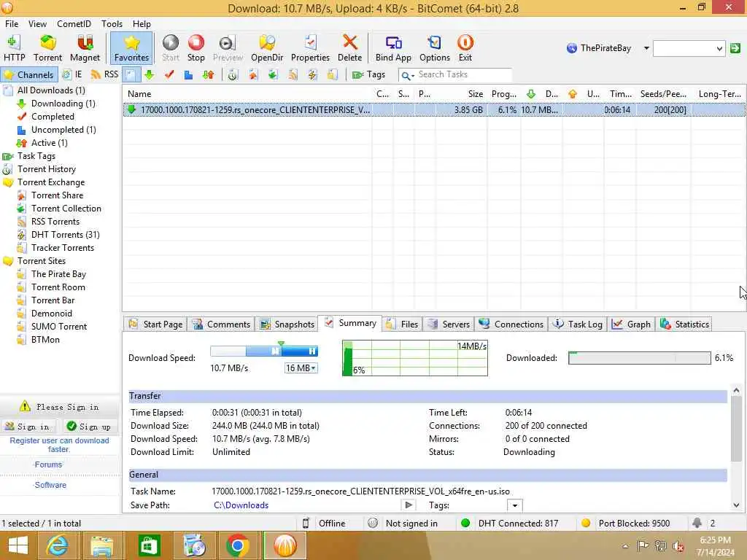Open the top search combo box

click(689, 48)
